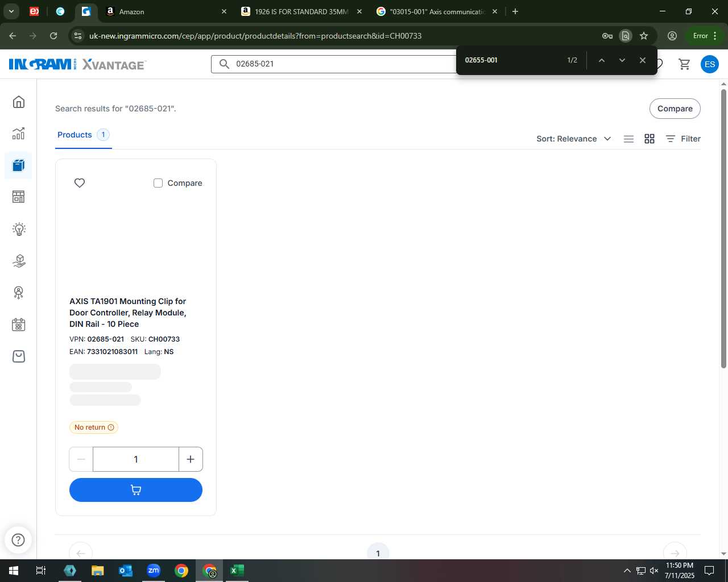
Task: Click the magnifier search icon
Action: coord(225,64)
